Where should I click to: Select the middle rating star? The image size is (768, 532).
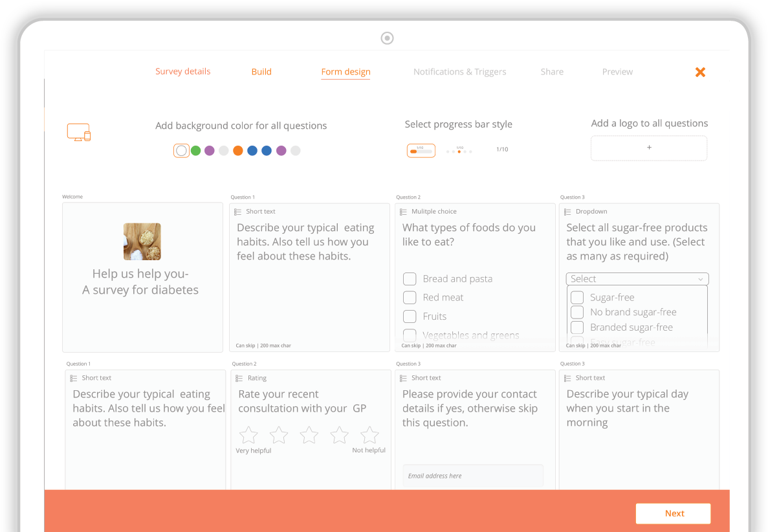[309, 435]
